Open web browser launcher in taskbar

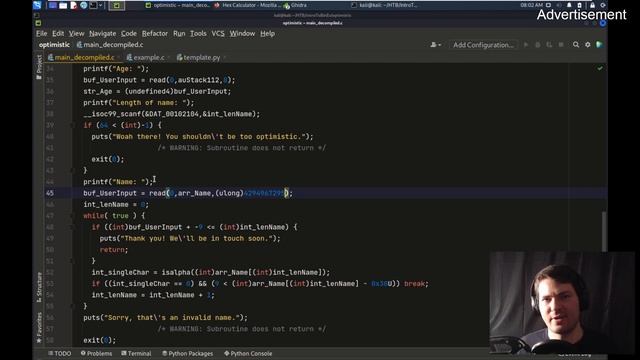[84, 5]
